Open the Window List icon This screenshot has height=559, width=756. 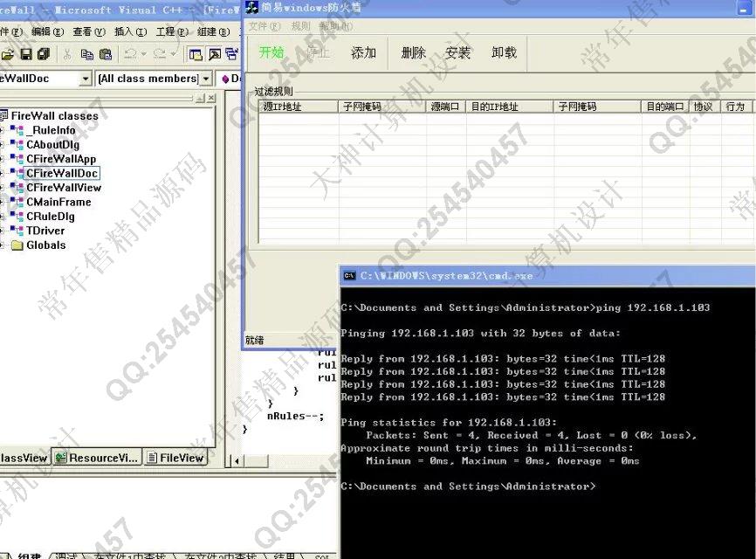coord(232,54)
